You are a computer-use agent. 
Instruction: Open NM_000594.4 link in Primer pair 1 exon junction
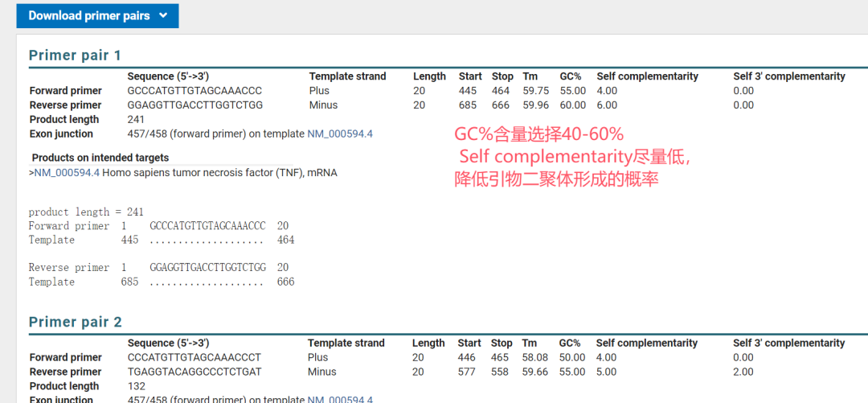point(340,134)
